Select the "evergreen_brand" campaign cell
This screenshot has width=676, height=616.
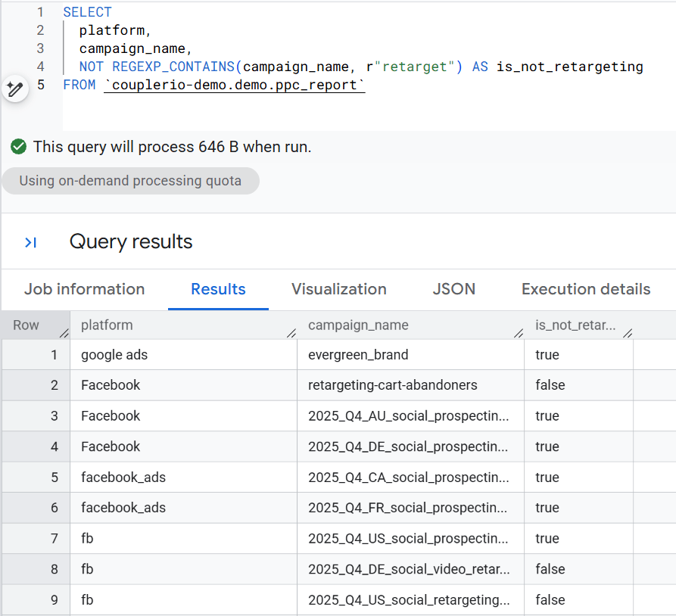410,355
